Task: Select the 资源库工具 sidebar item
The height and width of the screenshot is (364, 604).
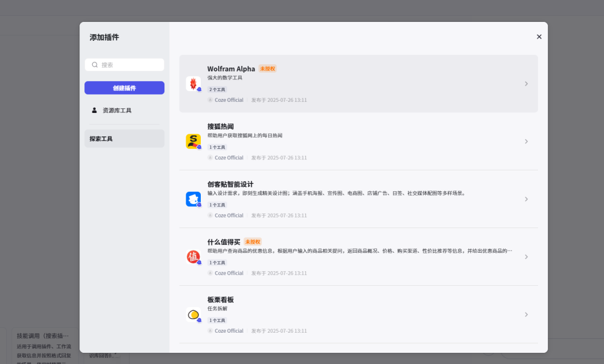Action: tap(124, 111)
